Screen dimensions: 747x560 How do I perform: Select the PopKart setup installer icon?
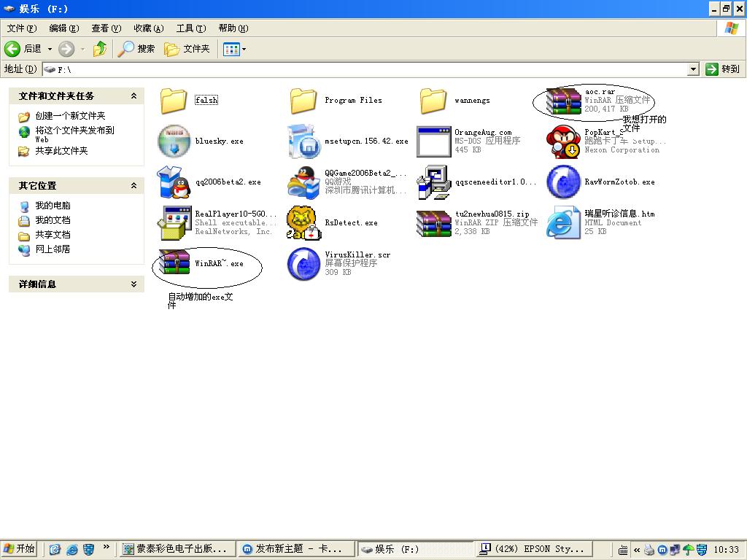(564, 141)
